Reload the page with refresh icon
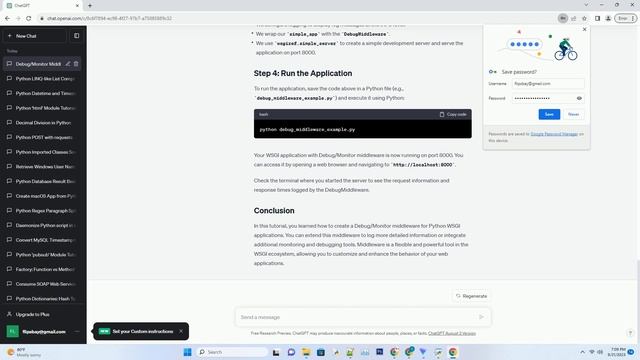This screenshot has height=360, width=640. [29, 18]
